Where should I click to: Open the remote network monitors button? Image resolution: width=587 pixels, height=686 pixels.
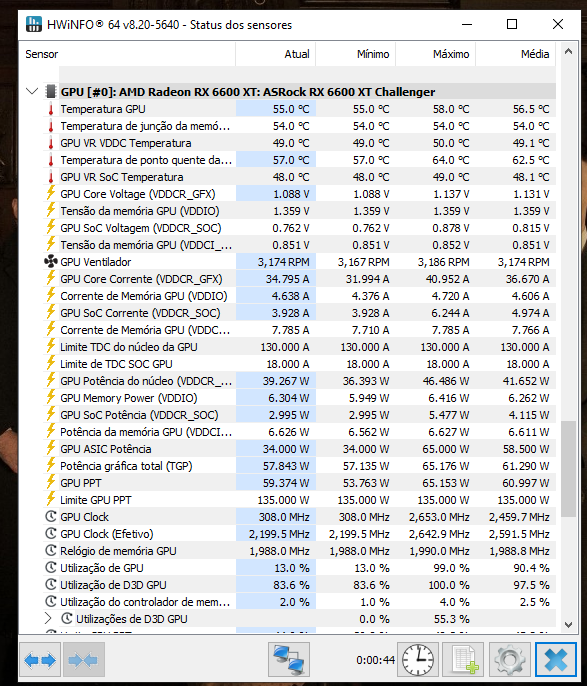289,659
